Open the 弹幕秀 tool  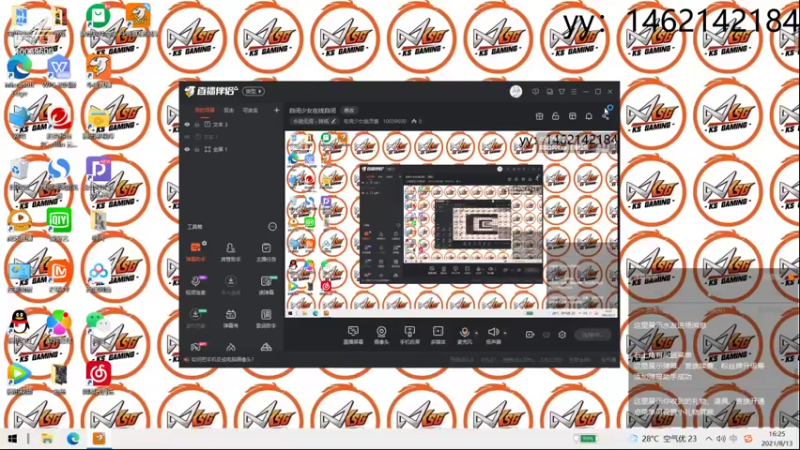(x=231, y=318)
